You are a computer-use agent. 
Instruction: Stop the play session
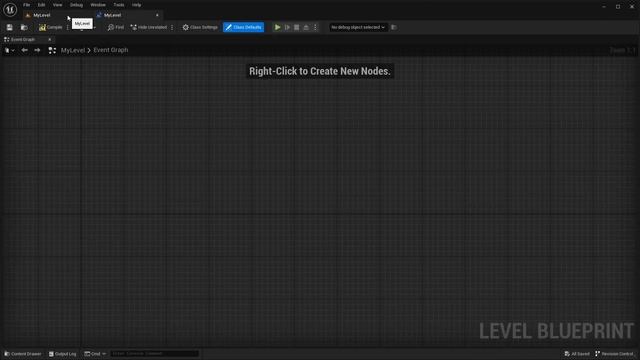pos(297,27)
